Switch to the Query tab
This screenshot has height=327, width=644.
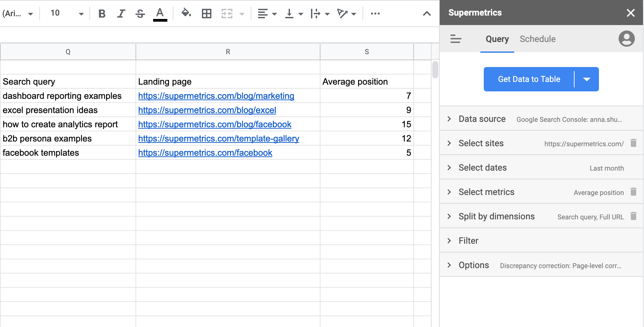[497, 39]
